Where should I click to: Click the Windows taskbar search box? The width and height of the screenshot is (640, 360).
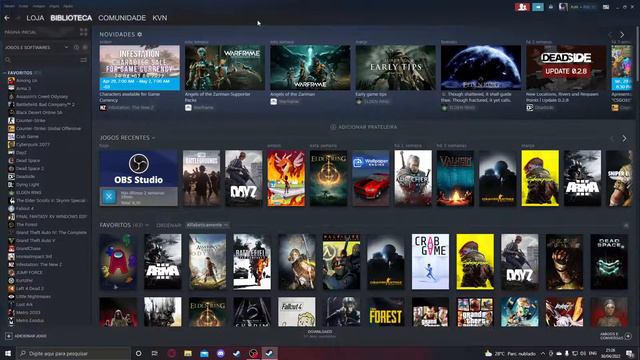(73, 353)
